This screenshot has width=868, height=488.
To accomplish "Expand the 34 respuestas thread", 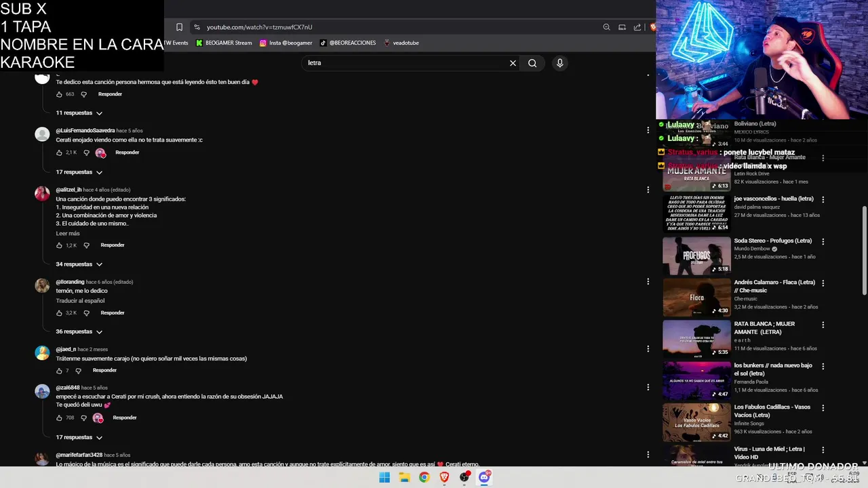I will (79, 264).
